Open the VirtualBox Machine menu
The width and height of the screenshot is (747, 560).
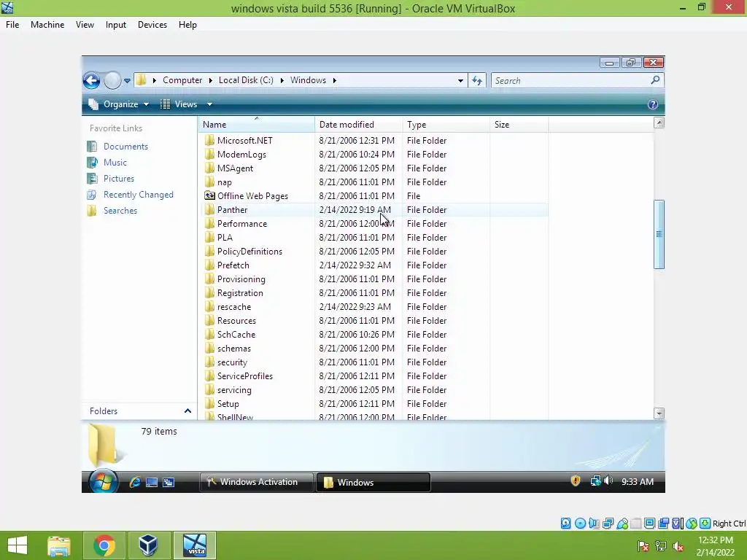[x=47, y=25]
